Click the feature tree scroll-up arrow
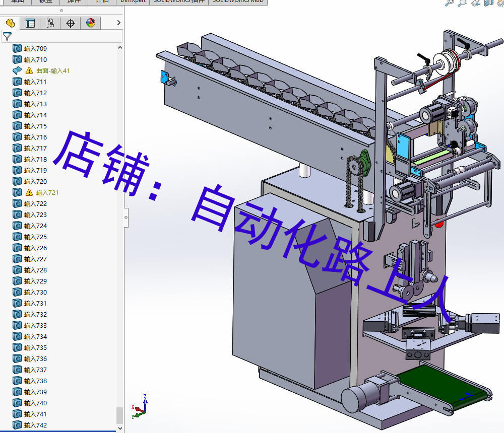This screenshot has height=433, width=504. click(120, 47)
